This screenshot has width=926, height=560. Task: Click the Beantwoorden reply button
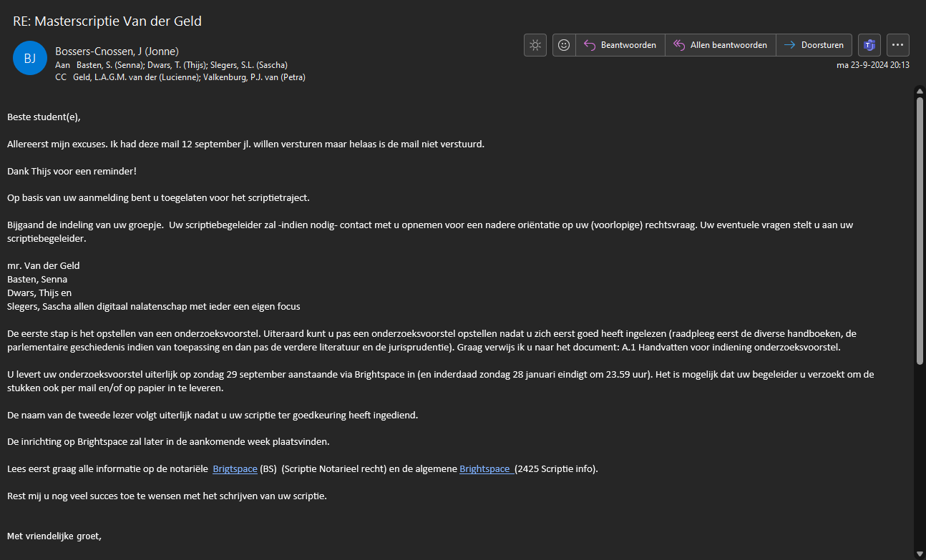(620, 45)
